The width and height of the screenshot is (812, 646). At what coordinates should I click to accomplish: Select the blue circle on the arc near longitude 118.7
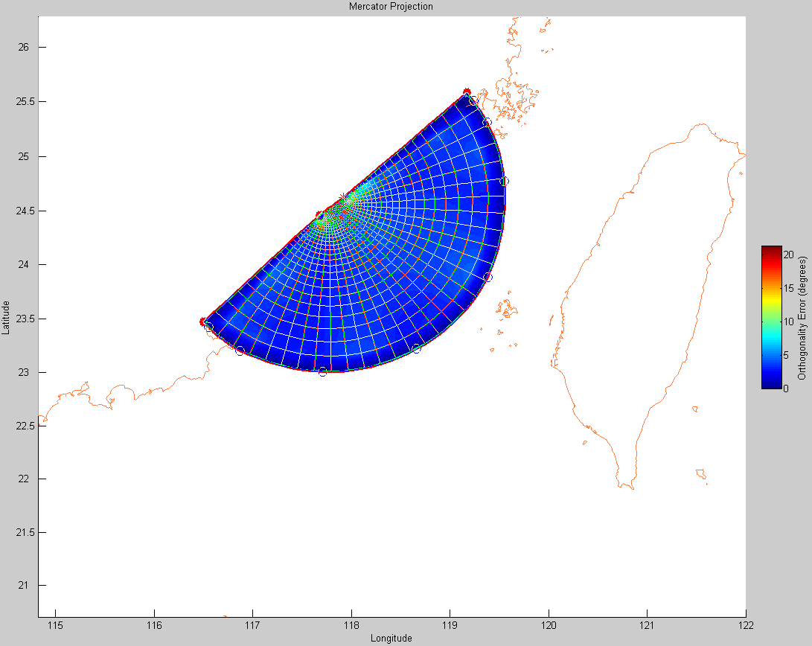pyautogui.click(x=417, y=349)
